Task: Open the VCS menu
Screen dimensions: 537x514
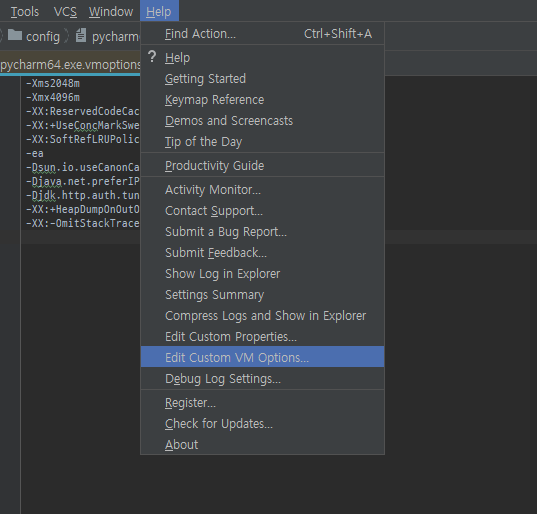Action: 65,12
